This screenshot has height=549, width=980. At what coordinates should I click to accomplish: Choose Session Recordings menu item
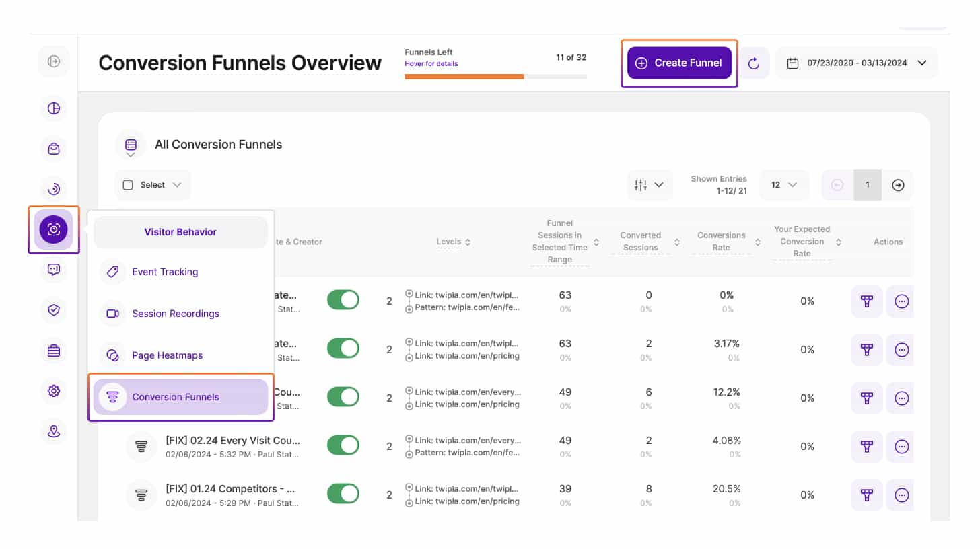tap(175, 314)
